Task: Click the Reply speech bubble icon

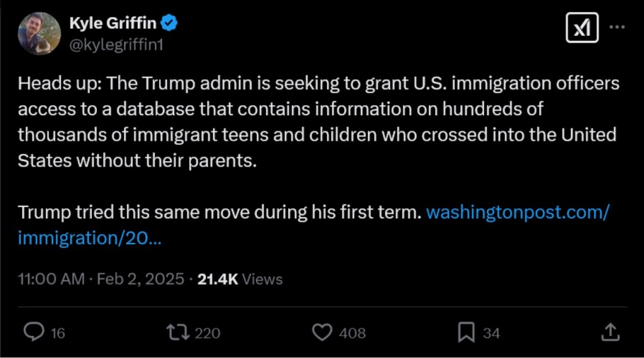Action: [33, 332]
